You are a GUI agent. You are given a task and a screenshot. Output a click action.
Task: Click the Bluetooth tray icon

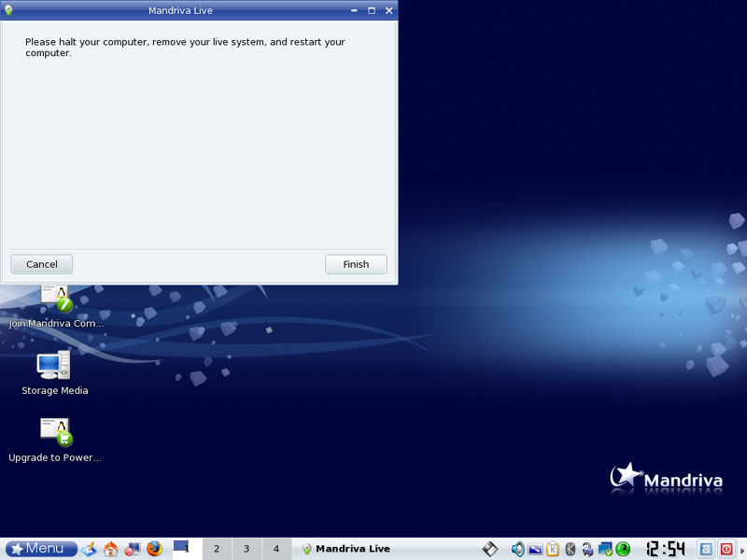(x=570, y=549)
